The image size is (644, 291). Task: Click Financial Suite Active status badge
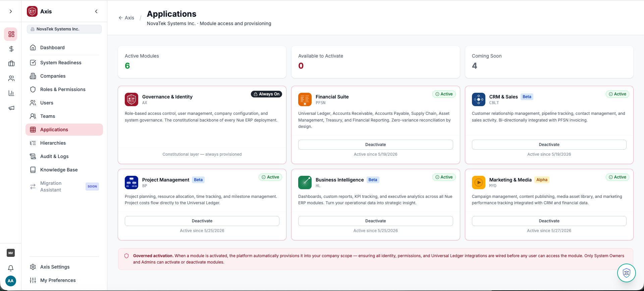tap(444, 94)
